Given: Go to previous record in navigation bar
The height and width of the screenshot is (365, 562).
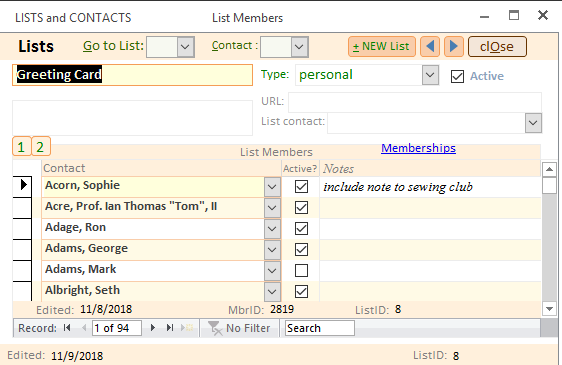Looking at the screenshot, I should 84,328.
